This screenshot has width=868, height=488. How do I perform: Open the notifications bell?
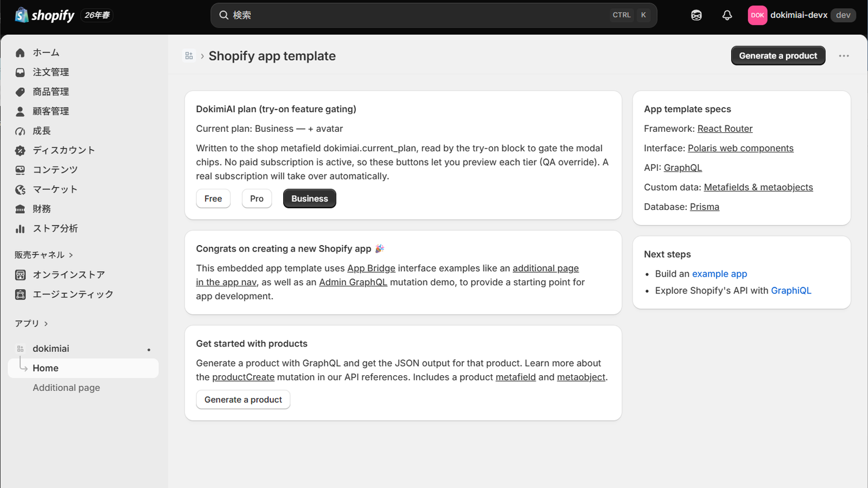(727, 15)
